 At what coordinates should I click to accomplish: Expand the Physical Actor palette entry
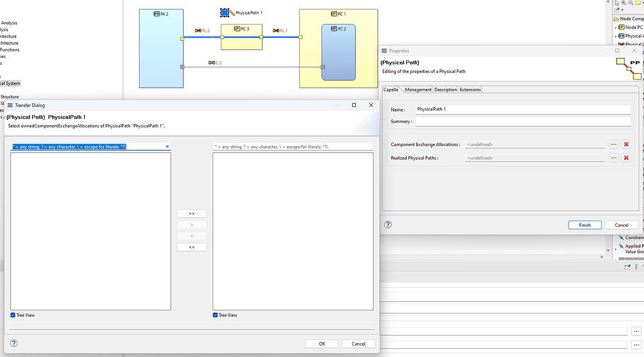pos(616,36)
